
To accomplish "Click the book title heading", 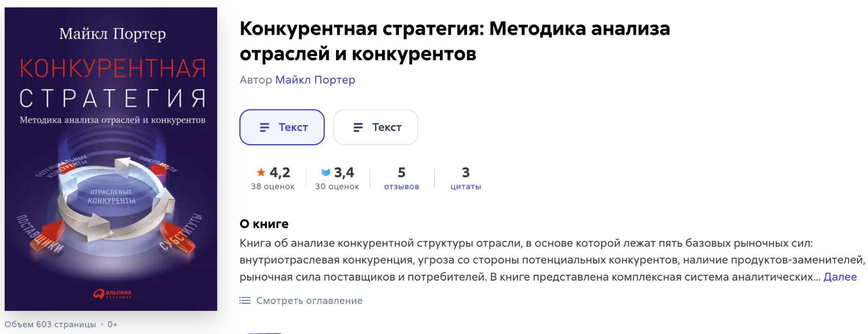I will (x=455, y=41).
